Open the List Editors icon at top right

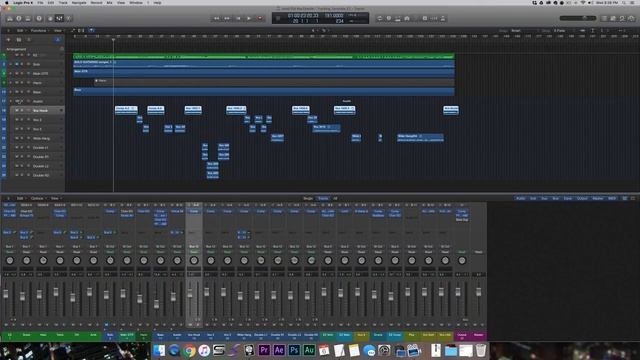(604, 18)
